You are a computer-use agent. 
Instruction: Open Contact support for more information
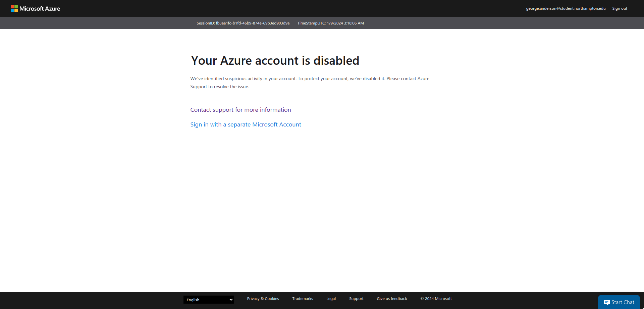[x=240, y=110]
